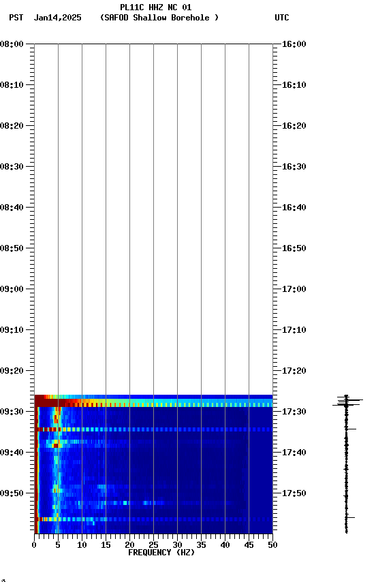Click the 25 Hz frequency tick label

pos(153,545)
